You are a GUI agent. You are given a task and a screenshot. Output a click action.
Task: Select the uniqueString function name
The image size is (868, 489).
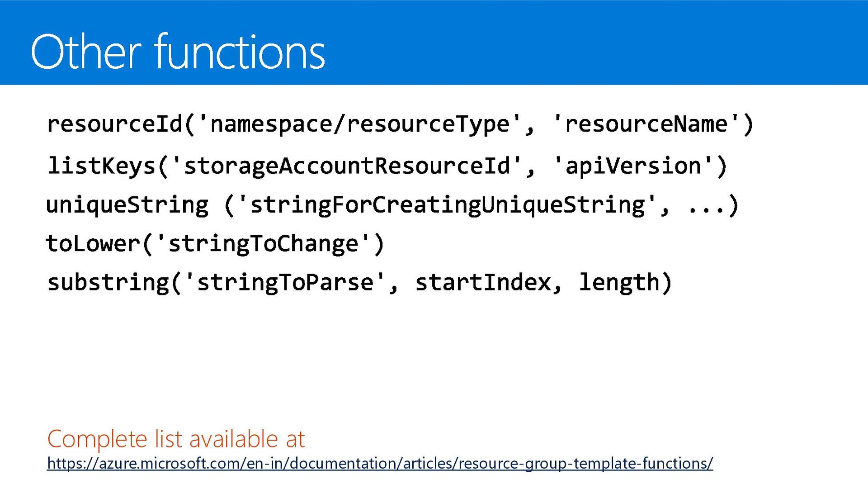(127, 205)
